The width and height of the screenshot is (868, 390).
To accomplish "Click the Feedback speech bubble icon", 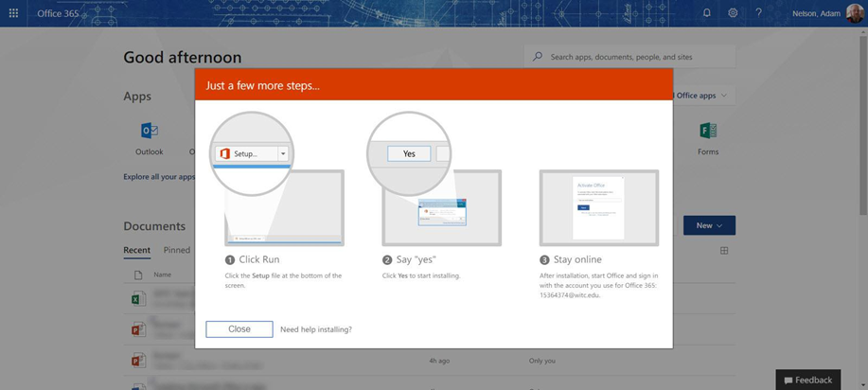I will click(788, 381).
